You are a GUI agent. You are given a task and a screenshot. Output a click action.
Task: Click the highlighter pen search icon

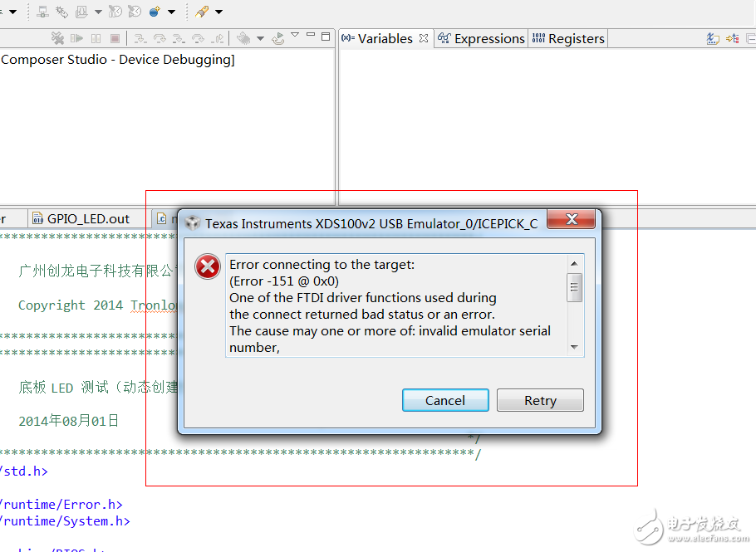tap(202, 12)
